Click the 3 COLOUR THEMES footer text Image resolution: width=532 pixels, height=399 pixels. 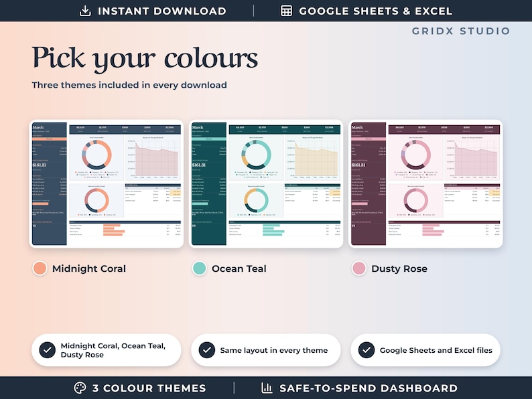(x=149, y=388)
